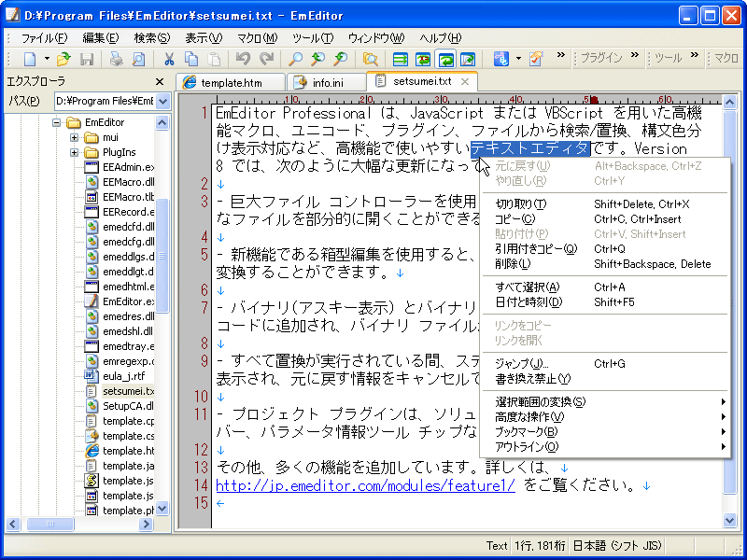This screenshot has height=560, width=747.
Task: Open the dropdown arrow beside the New icon
Action: click(x=47, y=59)
